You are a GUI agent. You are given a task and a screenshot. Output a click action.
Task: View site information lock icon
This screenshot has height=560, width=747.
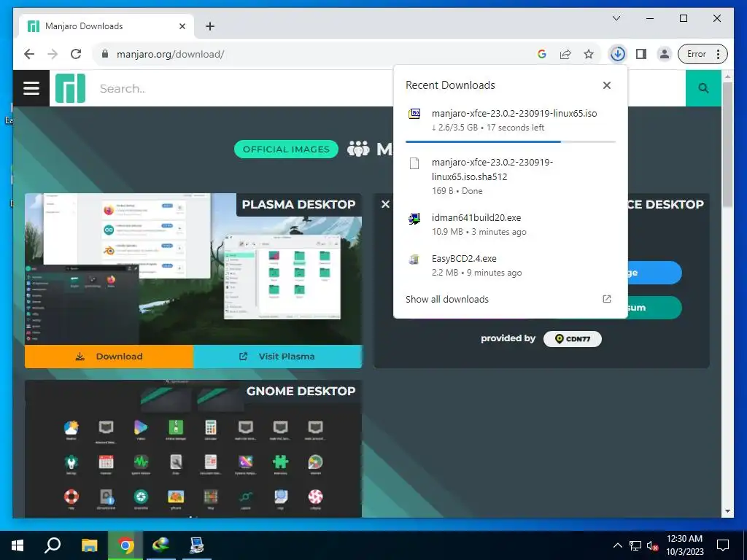pyautogui.click(x=105, y=54)
